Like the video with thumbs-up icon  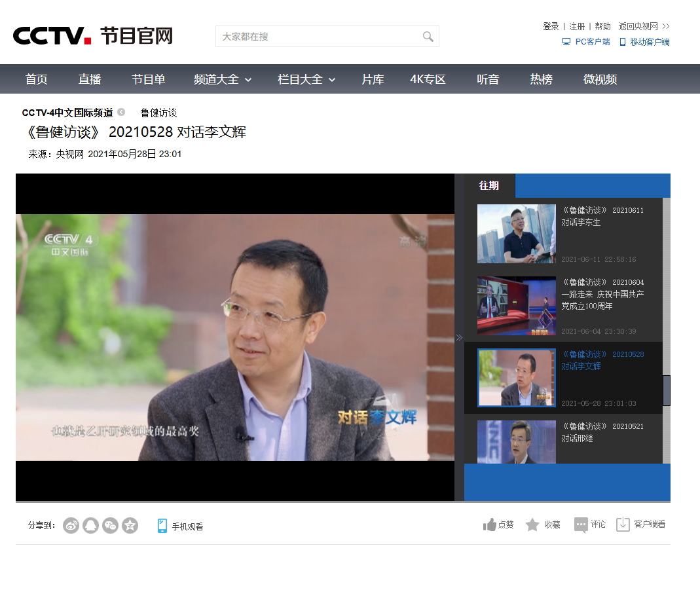[490, 525]
